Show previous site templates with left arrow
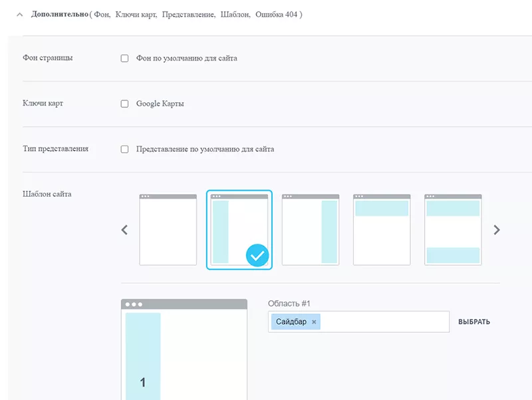This screenshot has height=400, width=532. (124, 230)
